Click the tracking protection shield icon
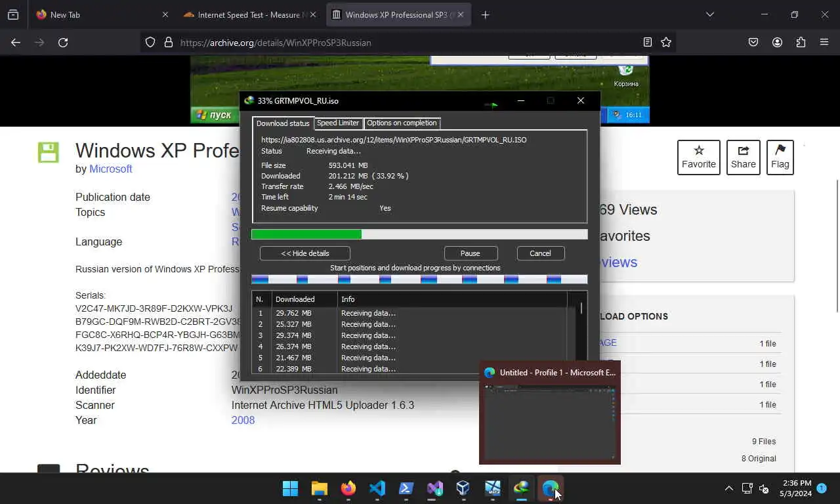 (x=150, y=42)
